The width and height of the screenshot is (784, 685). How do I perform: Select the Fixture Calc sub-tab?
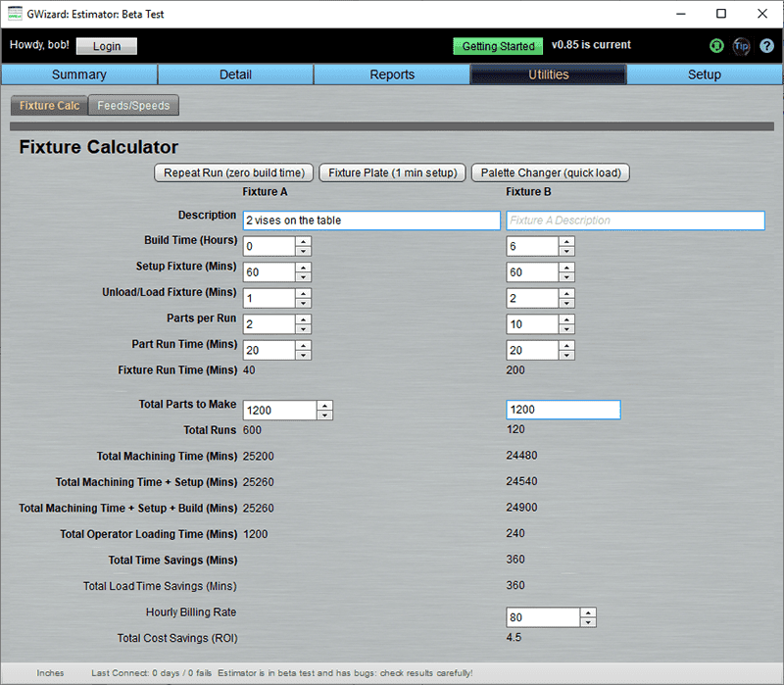48,105
